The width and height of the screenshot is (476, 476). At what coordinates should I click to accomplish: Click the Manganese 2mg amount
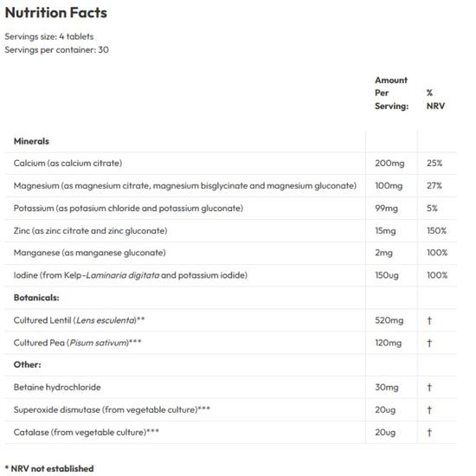383,253
